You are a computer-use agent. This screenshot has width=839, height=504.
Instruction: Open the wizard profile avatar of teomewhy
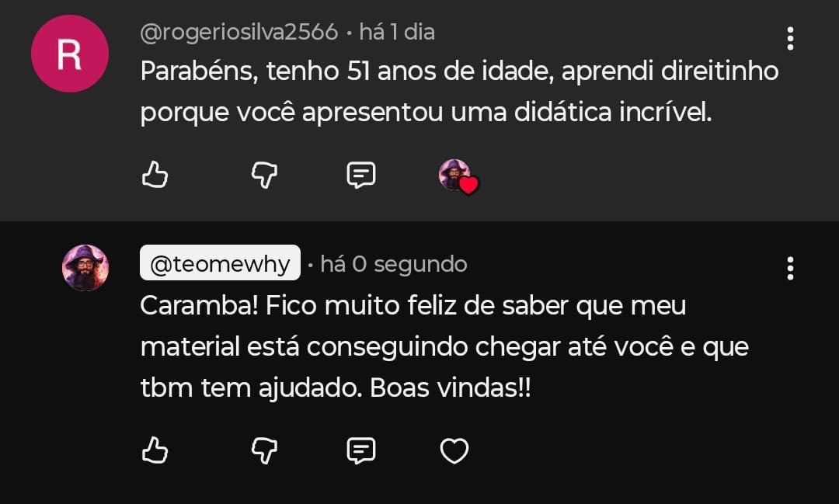[85, 267]
